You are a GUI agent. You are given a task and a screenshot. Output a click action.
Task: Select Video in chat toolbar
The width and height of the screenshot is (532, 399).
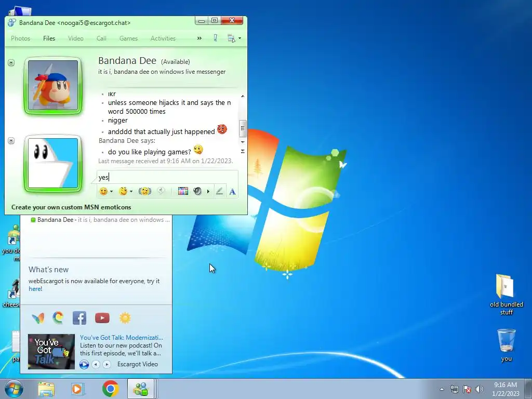[76, 38]
